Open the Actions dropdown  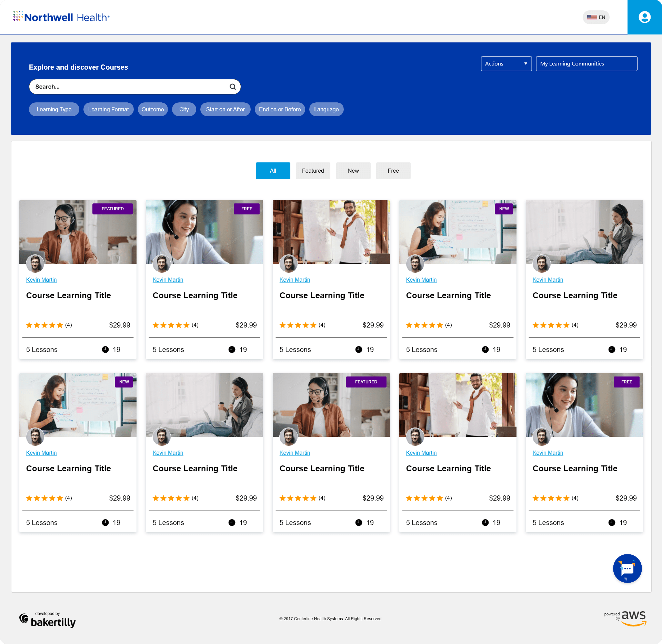pos(506,64)
